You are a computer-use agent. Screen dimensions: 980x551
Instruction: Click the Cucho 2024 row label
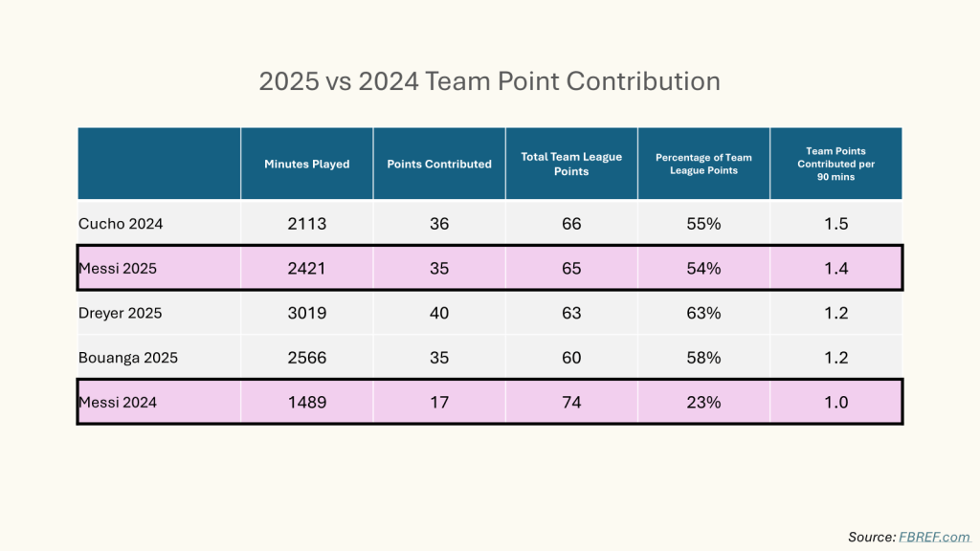[121, 224]
